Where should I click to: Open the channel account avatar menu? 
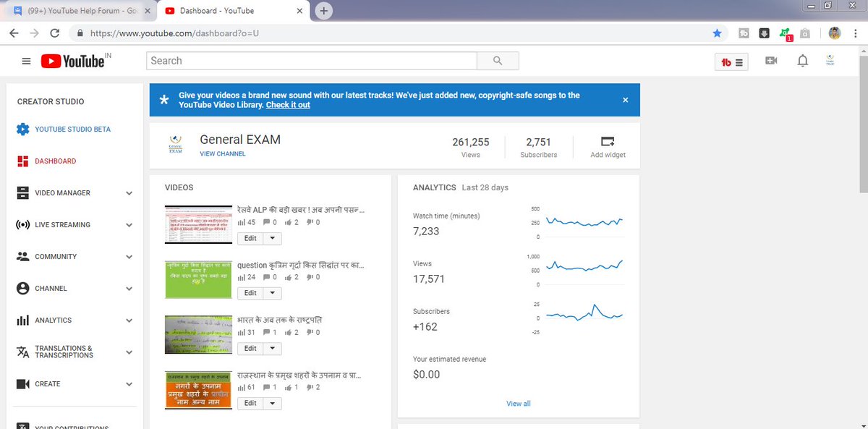coord(830,61)
